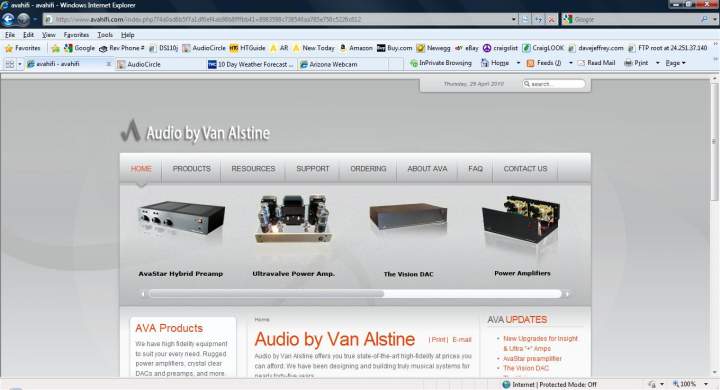Screen dimensions: 720x390
Task: Click the Ultravalve Power Amp thumbnail image
Action: (x=293, y=220)
